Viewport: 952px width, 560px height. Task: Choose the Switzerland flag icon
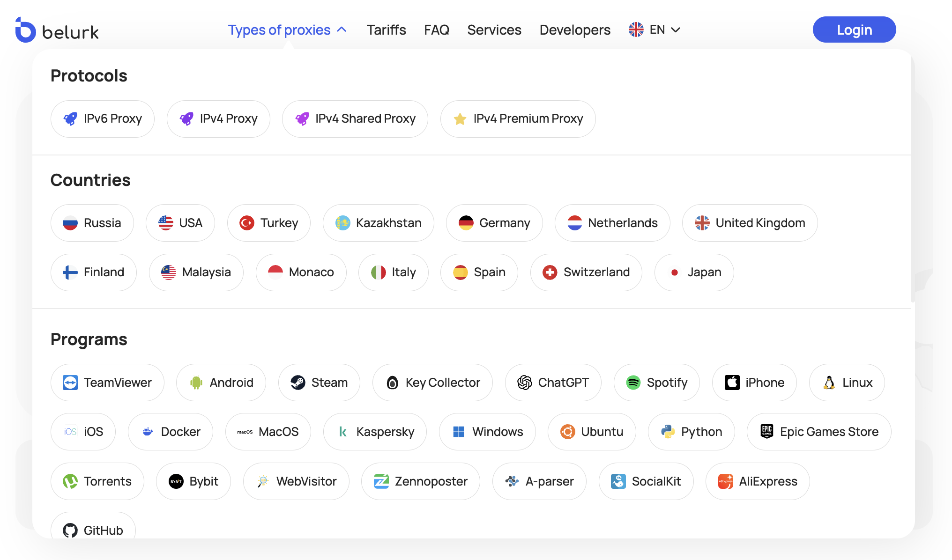550,273
